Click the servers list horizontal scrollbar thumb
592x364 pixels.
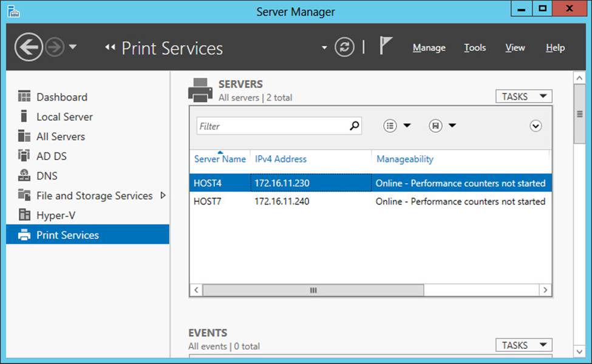coord(313,290)
